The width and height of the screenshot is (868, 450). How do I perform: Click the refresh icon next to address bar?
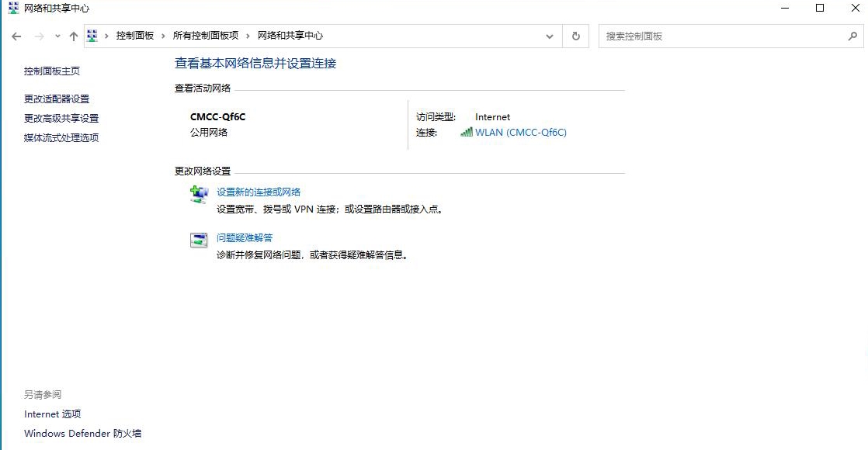575,35
